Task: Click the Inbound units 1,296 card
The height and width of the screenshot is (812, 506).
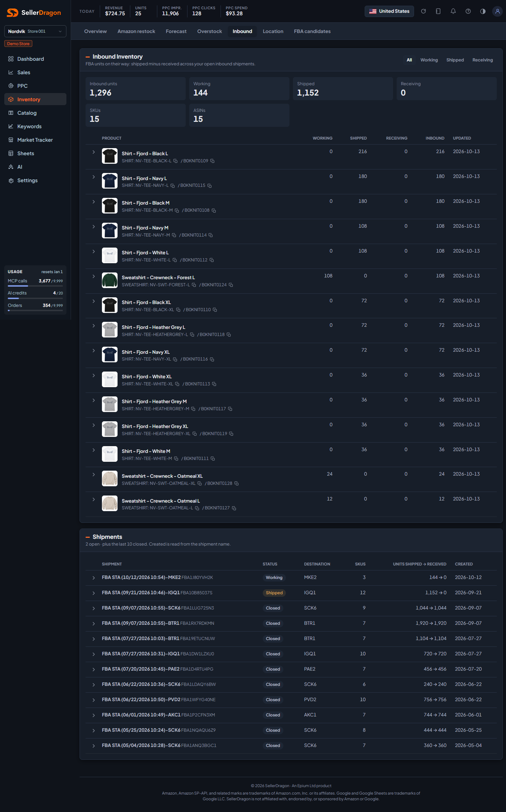Action: 136,89
